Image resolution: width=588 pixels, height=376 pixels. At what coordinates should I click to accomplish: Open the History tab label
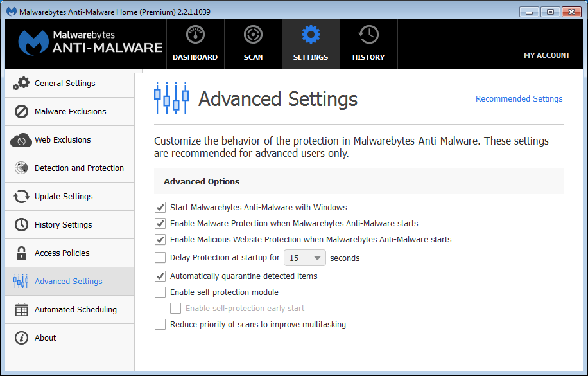[368, 57]
